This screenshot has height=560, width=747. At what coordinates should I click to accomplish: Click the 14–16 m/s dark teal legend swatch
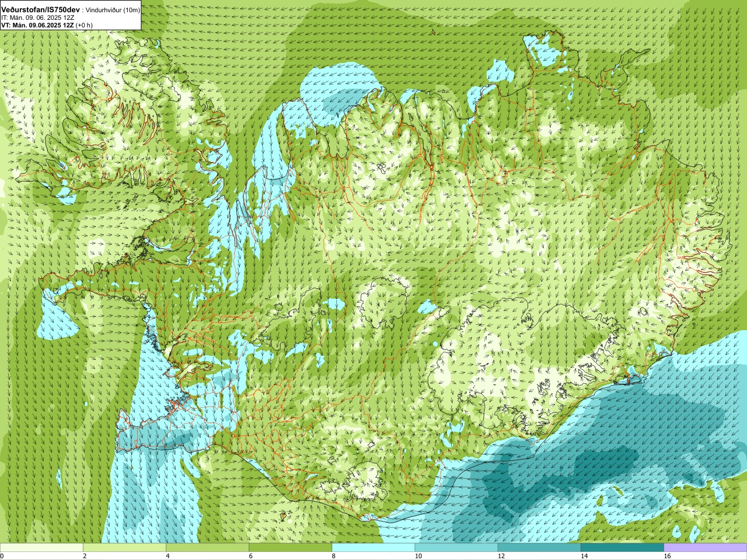click(622, 548)
